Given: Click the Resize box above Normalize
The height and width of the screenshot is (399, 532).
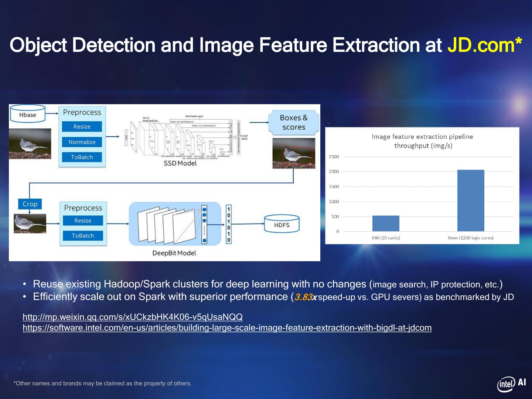Looking at the screenshot, I should 82,126.
